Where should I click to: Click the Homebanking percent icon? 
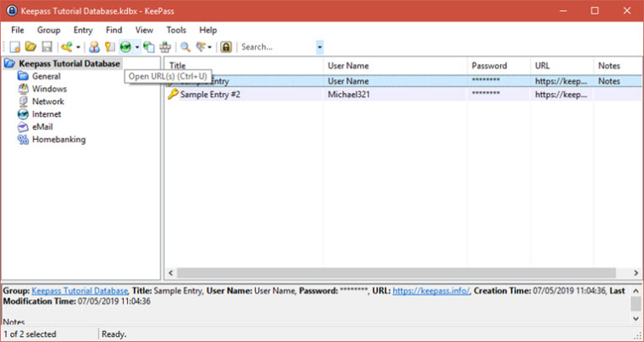[23, 140]
